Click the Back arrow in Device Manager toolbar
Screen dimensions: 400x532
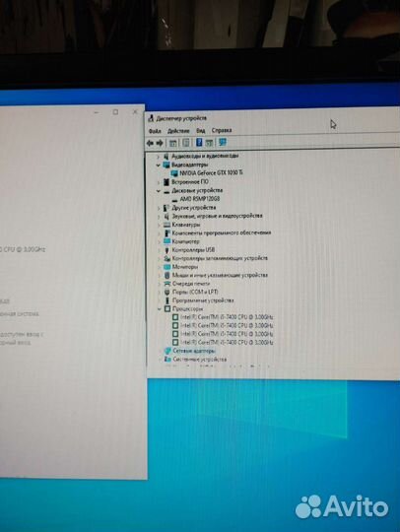pyautogui.click(x=150, y=143)
